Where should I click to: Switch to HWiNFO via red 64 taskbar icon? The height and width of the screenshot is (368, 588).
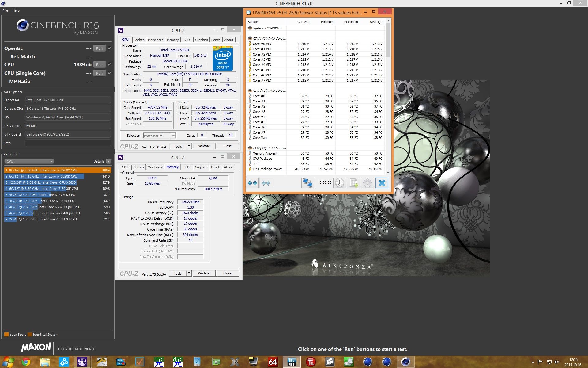point(273,362)
